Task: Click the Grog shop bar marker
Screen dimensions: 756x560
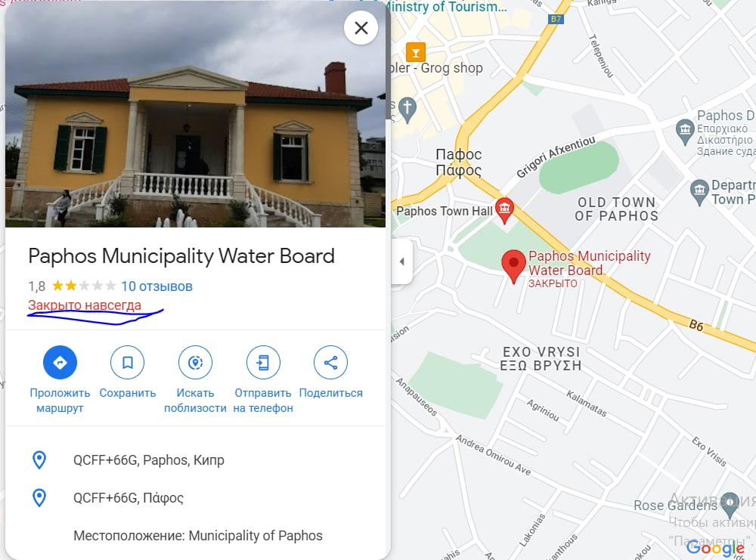Action: (x=416, y=51)
